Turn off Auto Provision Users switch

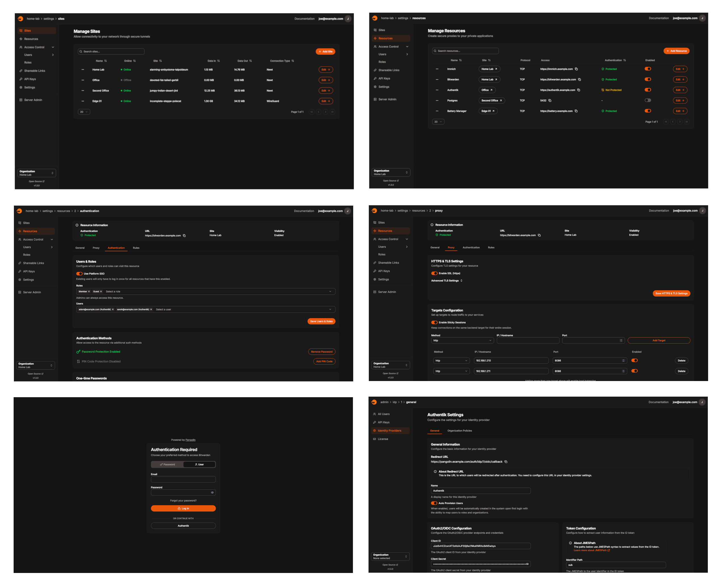pyautogui.click(x=434, y=503)
